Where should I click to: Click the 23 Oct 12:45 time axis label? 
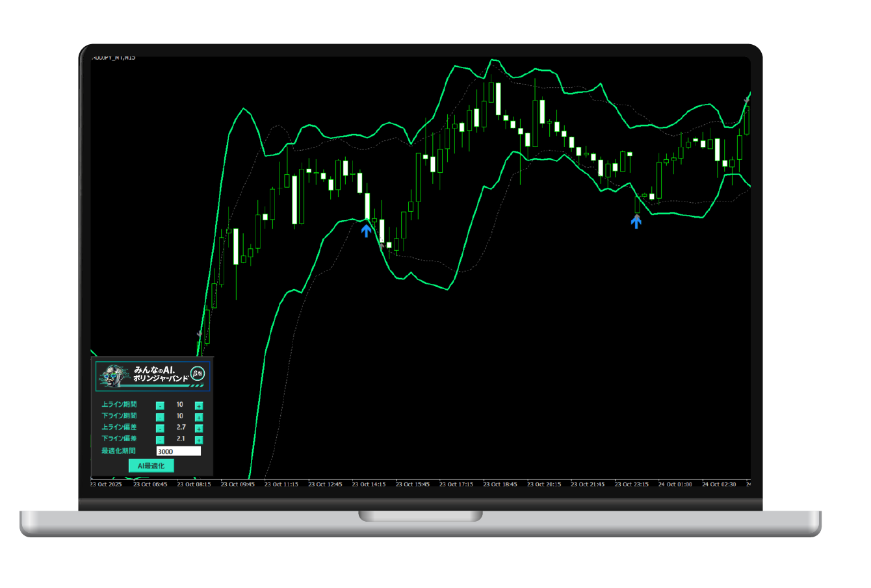tap(325, 484)
